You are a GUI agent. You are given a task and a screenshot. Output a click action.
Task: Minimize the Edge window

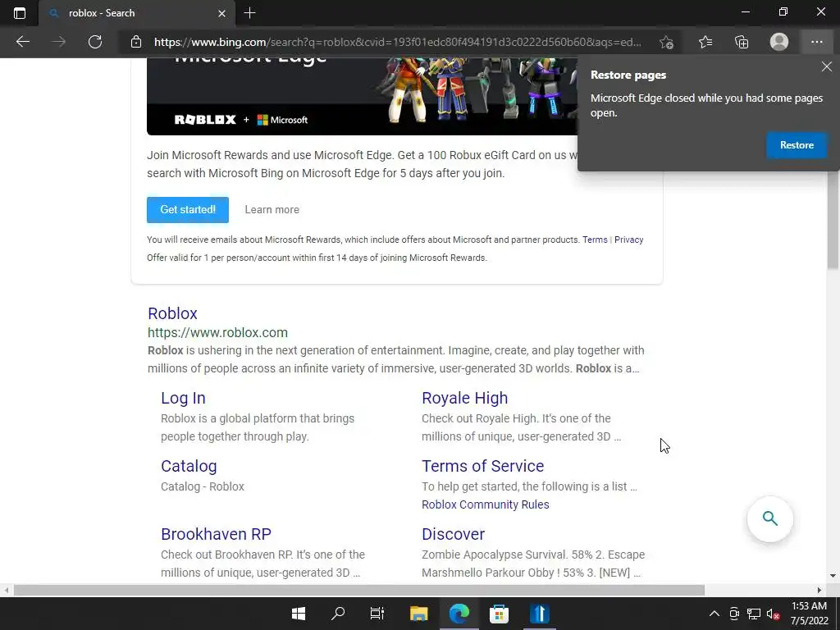pos(745,11)
